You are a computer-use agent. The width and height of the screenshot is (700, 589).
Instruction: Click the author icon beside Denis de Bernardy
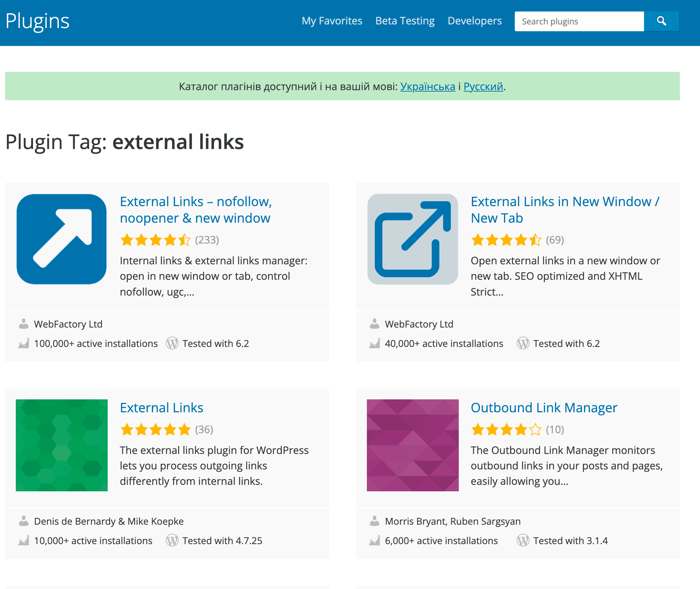click(x=24, y=521)
